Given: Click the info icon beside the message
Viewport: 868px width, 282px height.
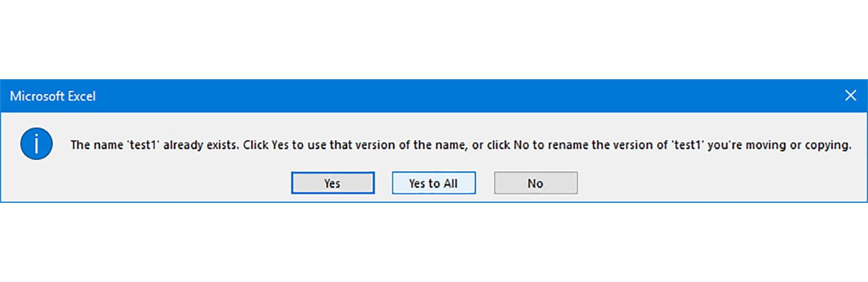Looking at the screenshot, I should pyautogui.click(x=36, y=144).
